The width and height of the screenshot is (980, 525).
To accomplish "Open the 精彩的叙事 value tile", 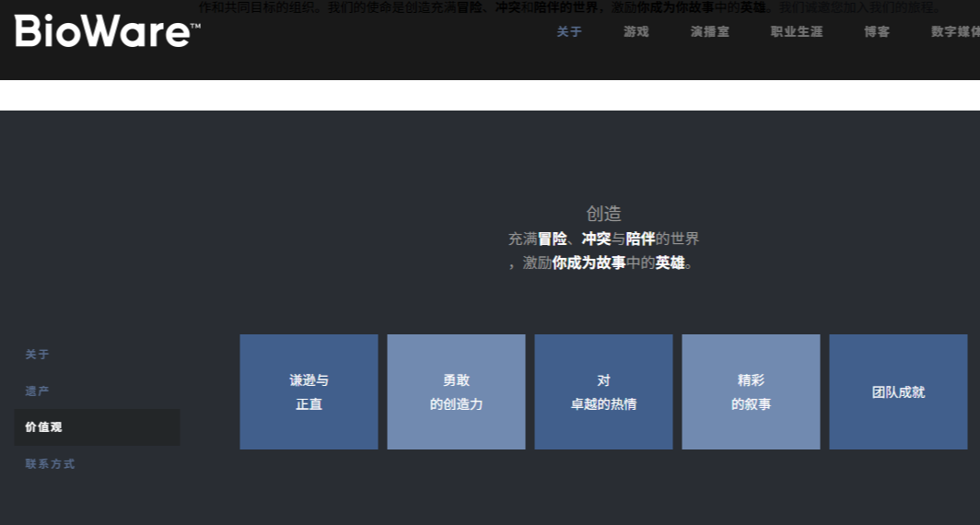I will click(752, 391).
